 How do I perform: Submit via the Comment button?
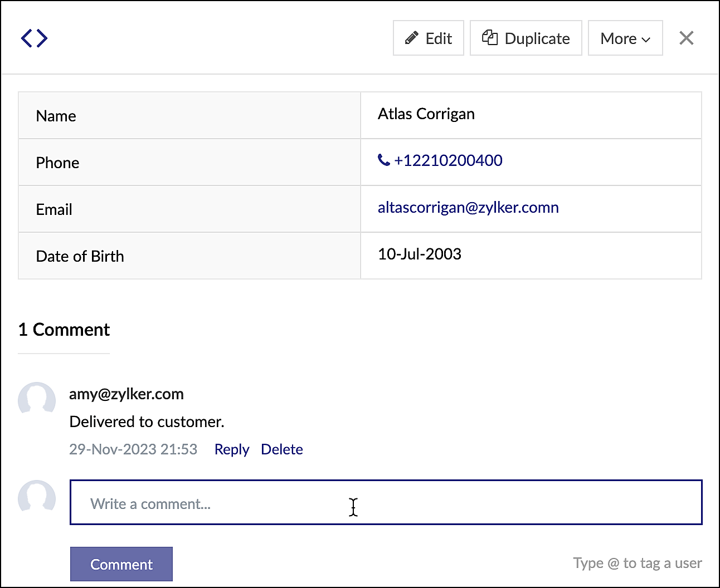pos(121,563)
